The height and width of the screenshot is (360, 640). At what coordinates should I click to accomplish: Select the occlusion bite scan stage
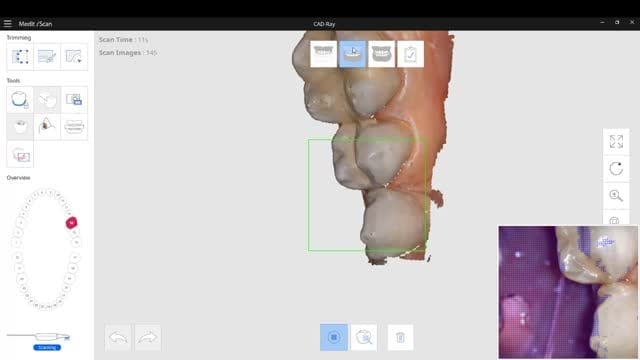pos(381,54)
